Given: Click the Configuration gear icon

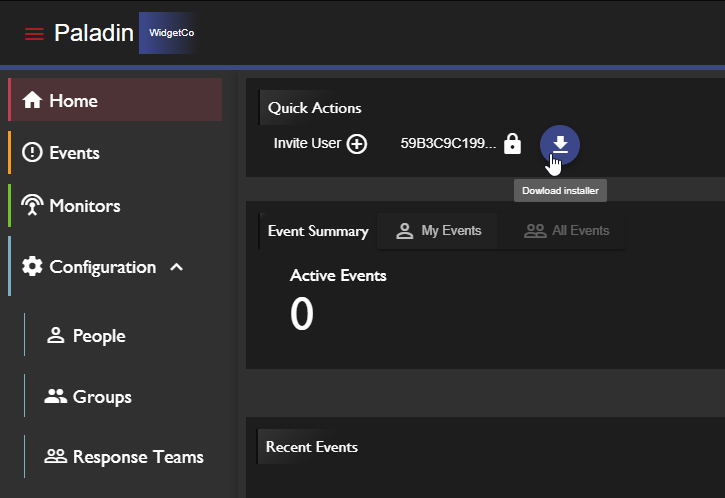Looking at the screenshot, I should point(32,267).
